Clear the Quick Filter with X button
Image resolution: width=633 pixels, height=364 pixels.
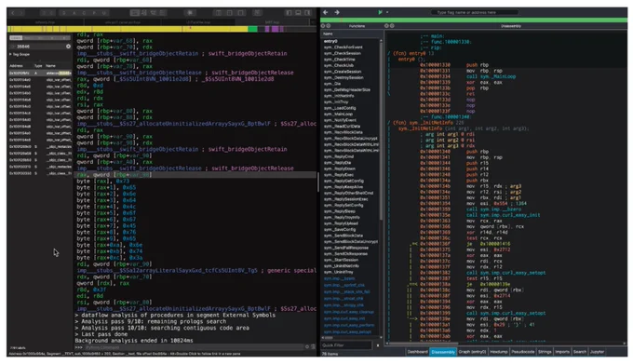click(x=378, y=345)
